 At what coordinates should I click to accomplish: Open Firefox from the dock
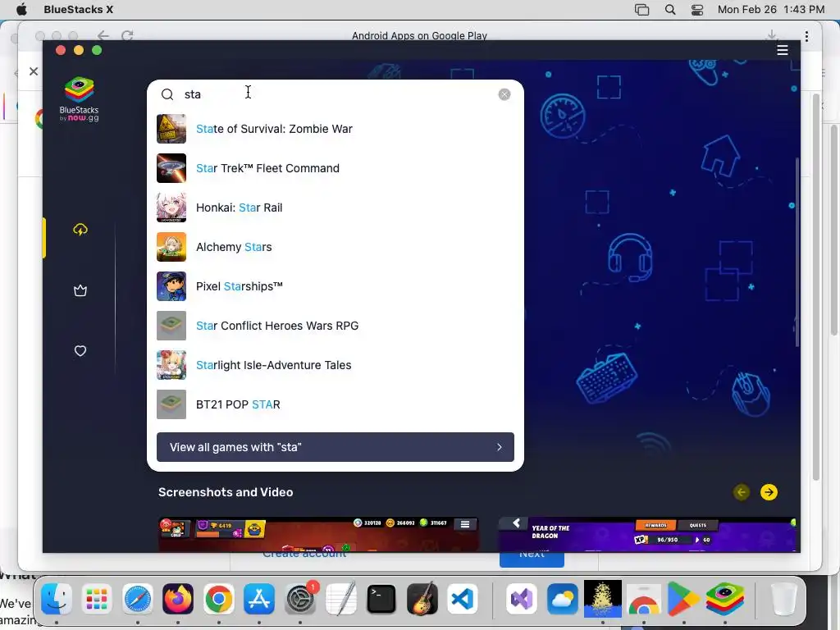[178, 598]
